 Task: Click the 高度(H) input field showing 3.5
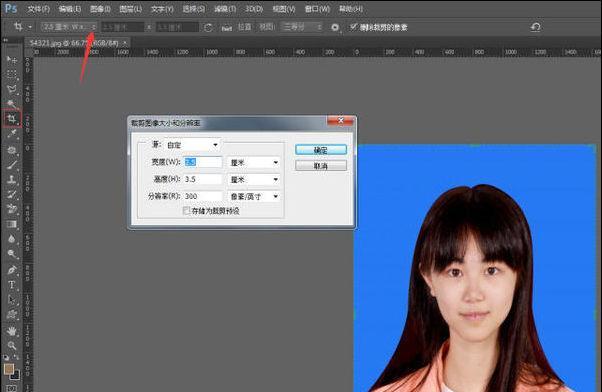(x=203, y=179)
